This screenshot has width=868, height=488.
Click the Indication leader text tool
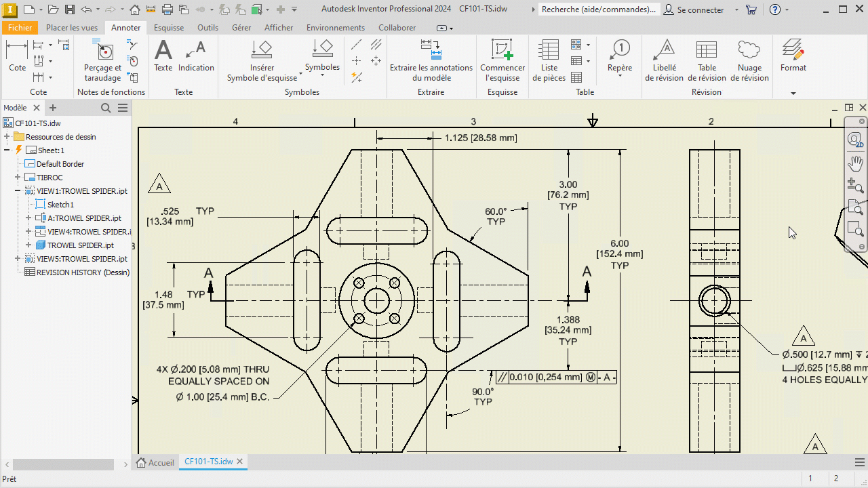[196, 55]
